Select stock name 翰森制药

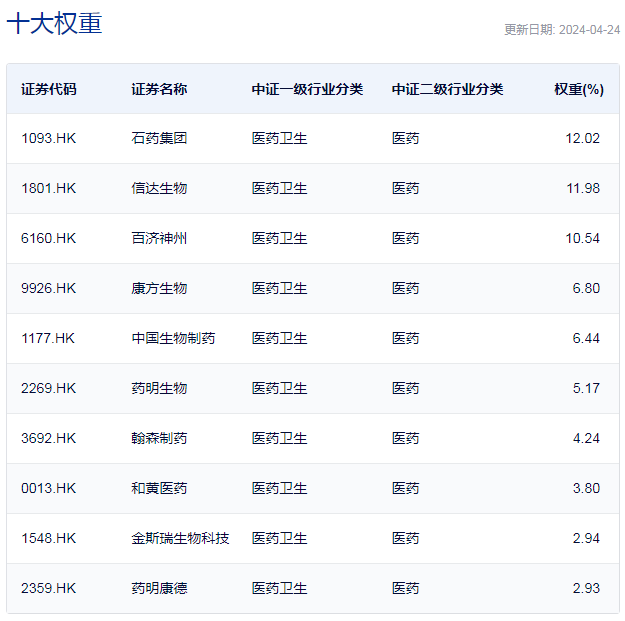(159, 438)
